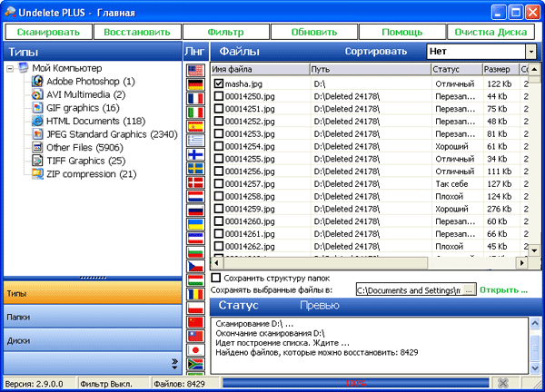This screenshot has height=392, width=545.
Task: Click the save path input field
Action: pyautogui.click(x=411, y=290)
